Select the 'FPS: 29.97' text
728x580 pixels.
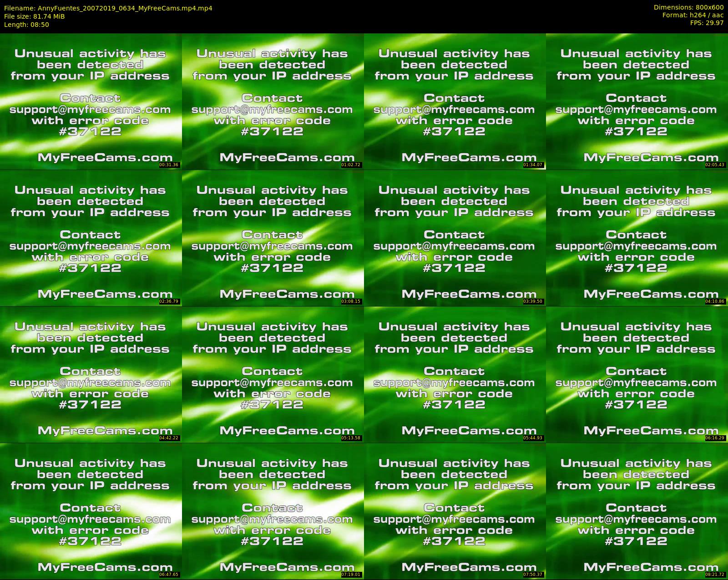click(707, 23)
